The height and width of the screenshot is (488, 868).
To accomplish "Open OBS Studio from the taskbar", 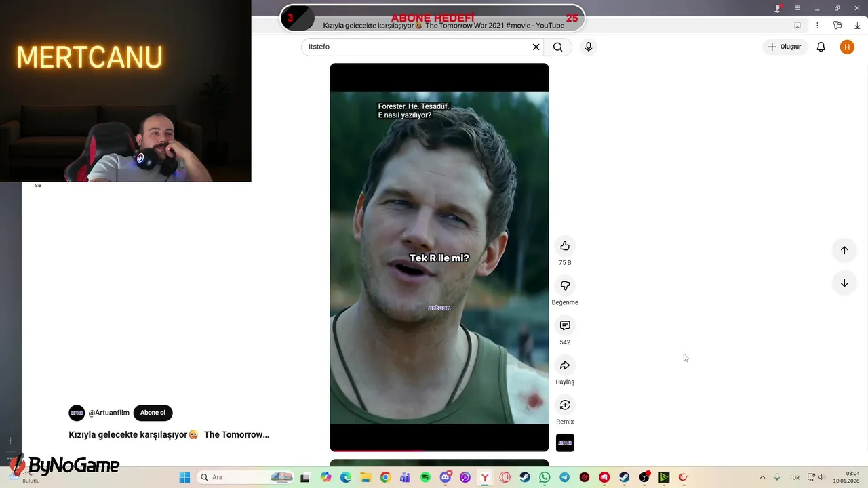I will [x=644, y=477].
